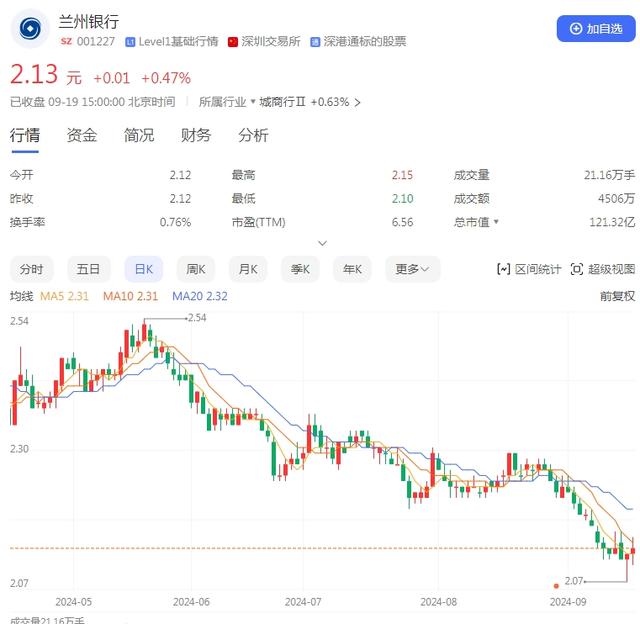The width and height of the screenshot is (640, 624).
Task: Click the 最高 value 2.15
Action: pos(402,175)
